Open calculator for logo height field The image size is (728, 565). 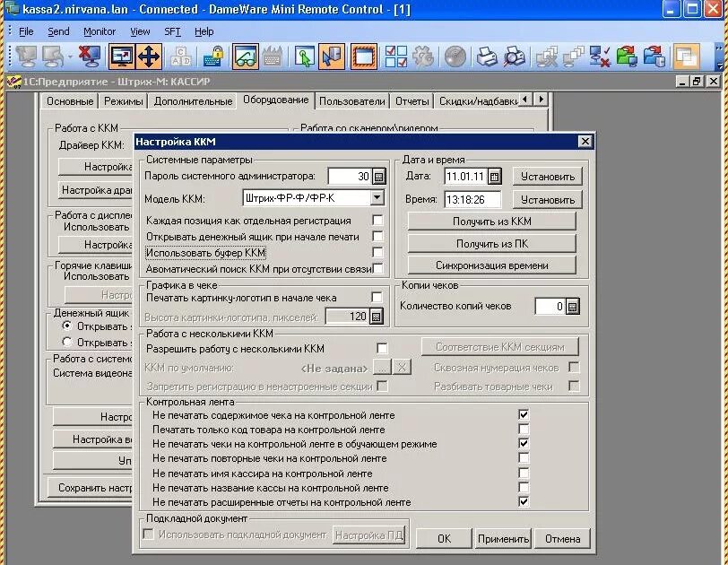click(377, 317)
